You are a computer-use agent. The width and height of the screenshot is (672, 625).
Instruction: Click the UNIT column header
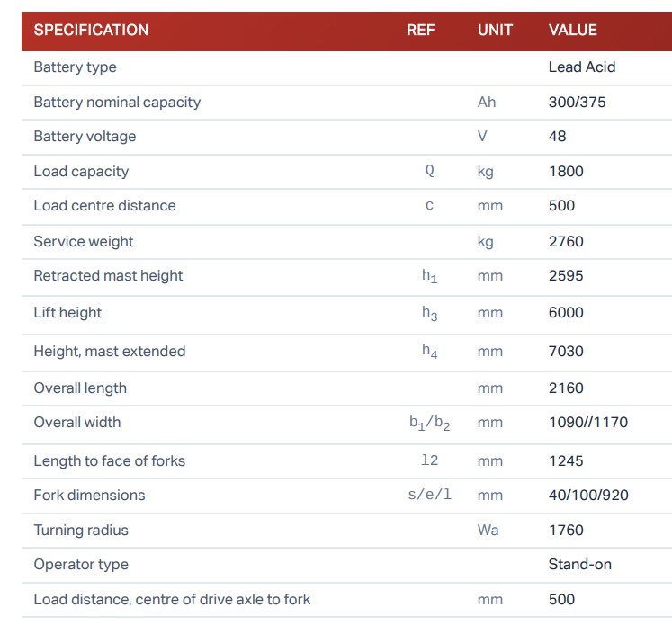[x=495, y=30]
